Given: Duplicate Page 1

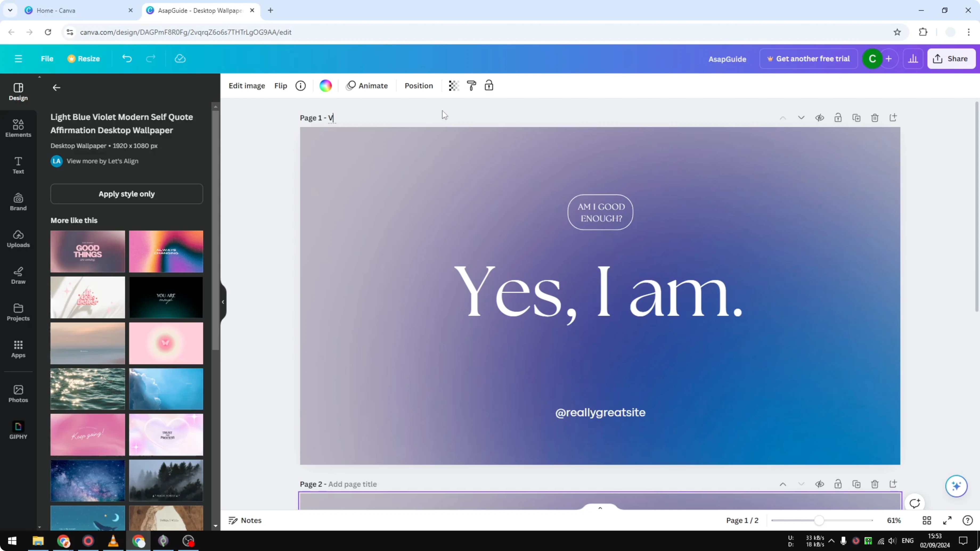Looking at the screenshot, I should pyautogui.click(x=856, y=118).
